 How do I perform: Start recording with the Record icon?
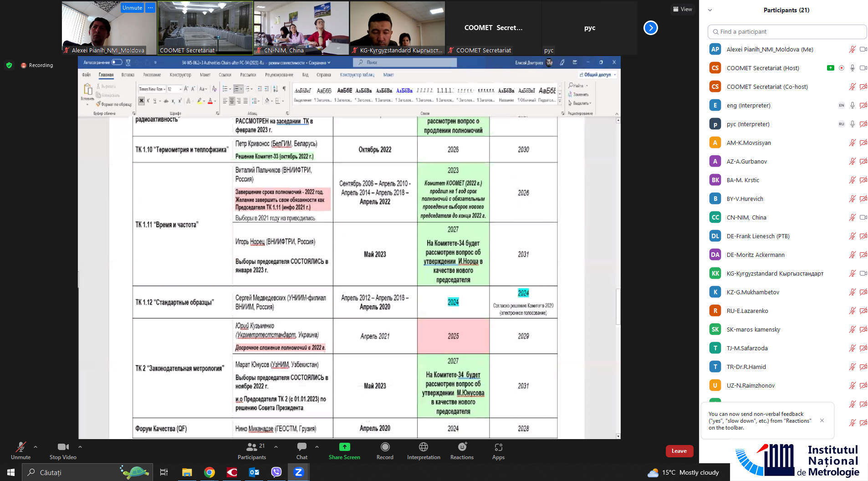coord(385,447)
